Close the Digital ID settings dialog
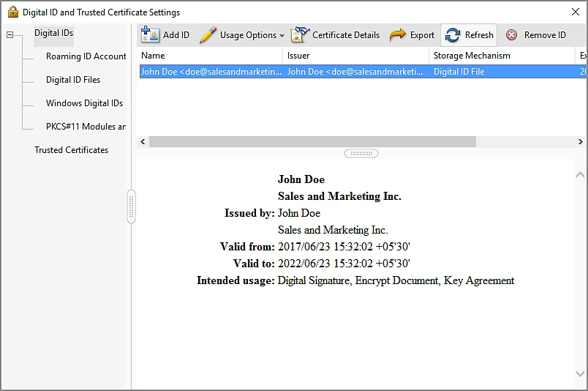Viewport: 588px width, 391px height. coord(576,12)
